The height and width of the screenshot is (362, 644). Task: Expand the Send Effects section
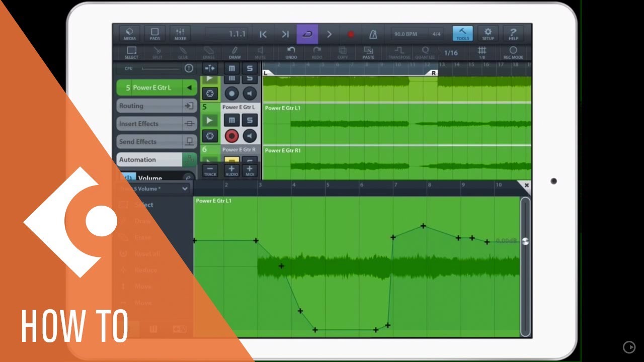157,142
